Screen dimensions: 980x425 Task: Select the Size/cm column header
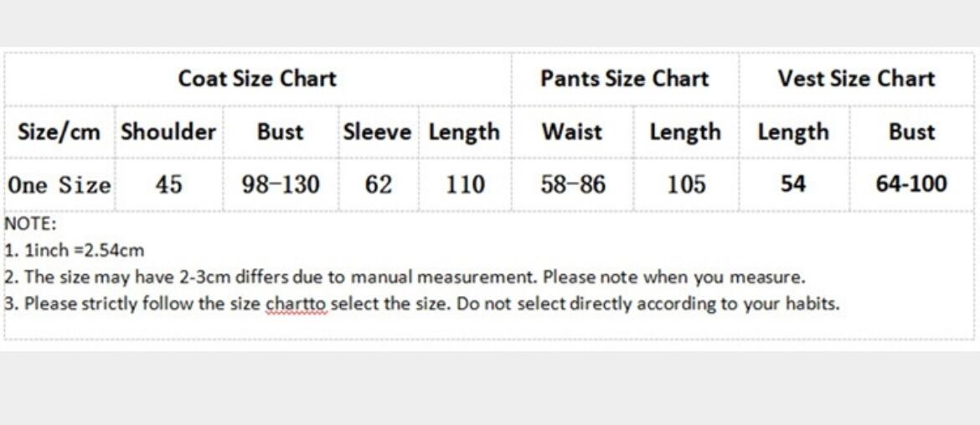59,132
